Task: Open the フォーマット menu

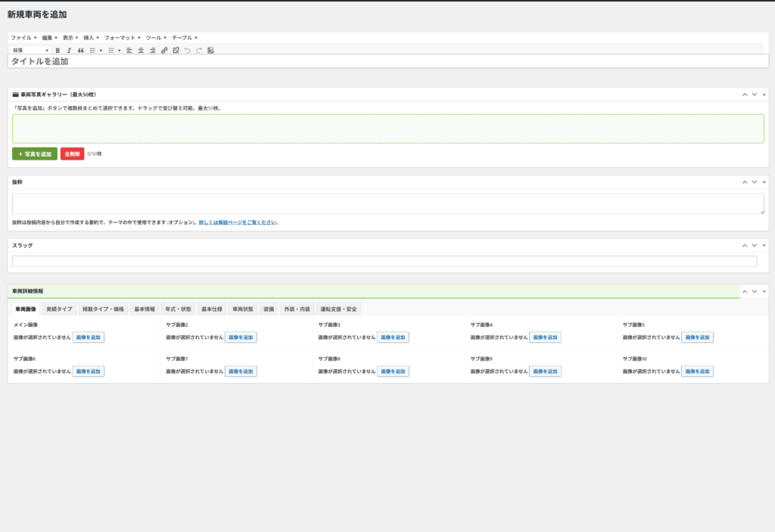Action: tap(122, 38)
